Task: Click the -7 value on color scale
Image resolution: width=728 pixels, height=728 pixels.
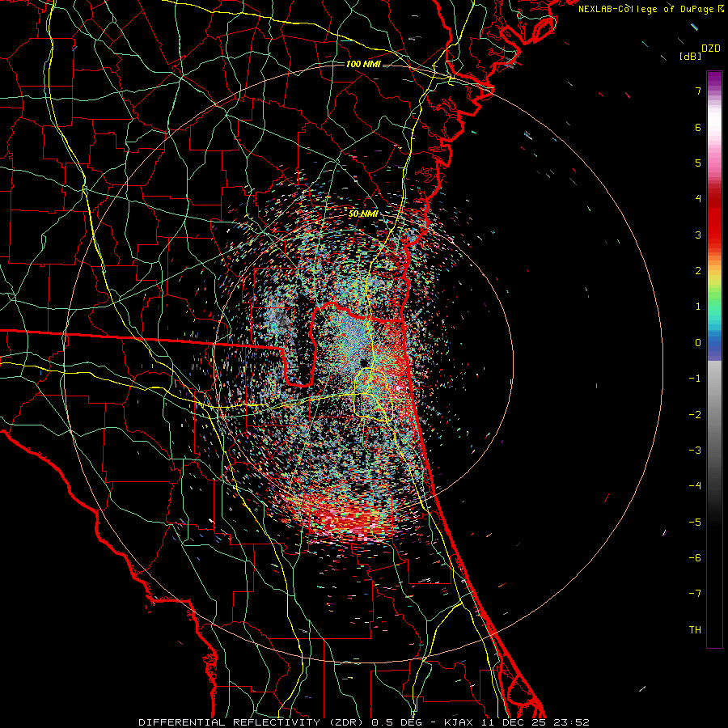Action: coord(695,594)
